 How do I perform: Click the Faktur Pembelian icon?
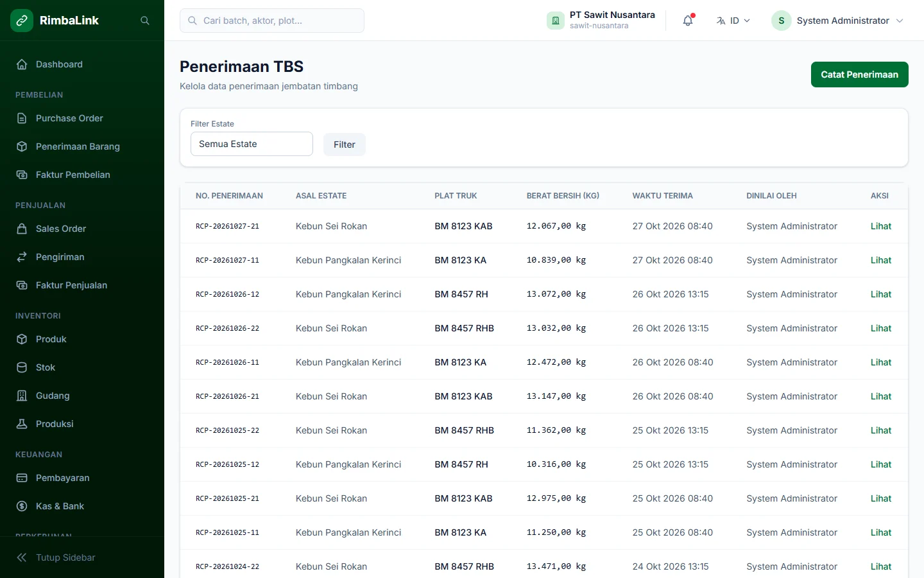click(x=22, y=175)
